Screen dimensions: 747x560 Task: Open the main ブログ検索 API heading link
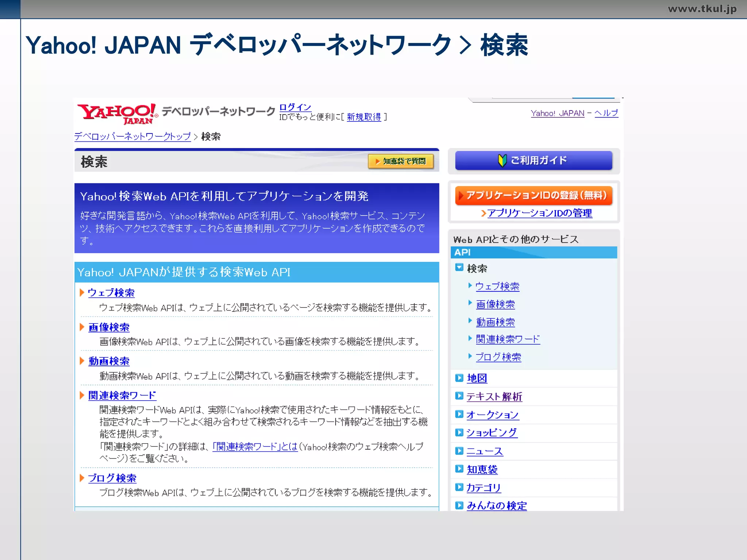click(112, 478)
